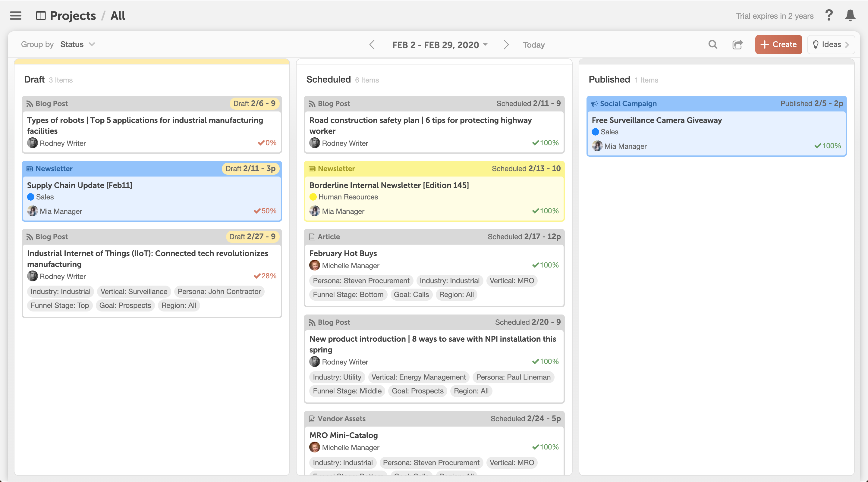868x482 pixels.
Task: Click the Projects board icon
Action: click(41, 16)
